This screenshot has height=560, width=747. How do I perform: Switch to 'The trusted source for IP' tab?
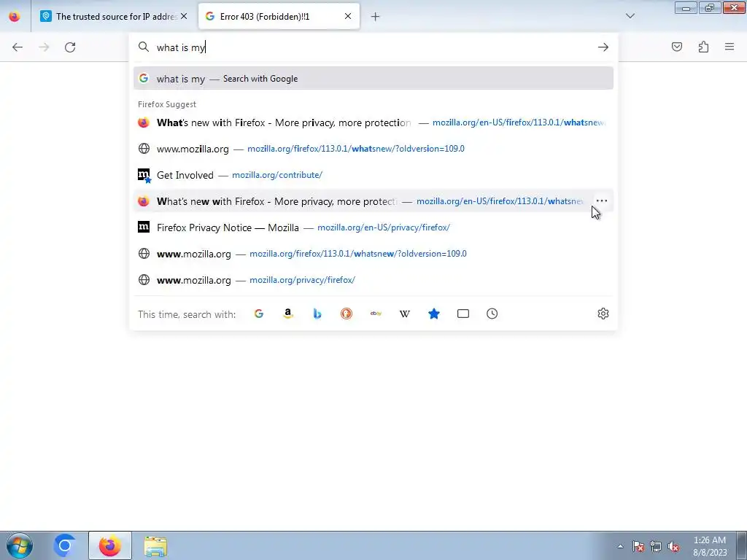(115, 17)
